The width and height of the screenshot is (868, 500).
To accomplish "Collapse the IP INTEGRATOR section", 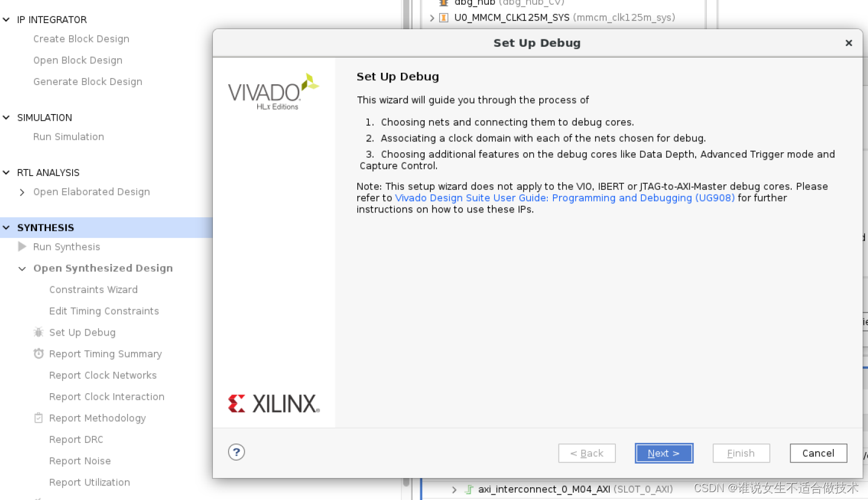I will pos(7,19).
